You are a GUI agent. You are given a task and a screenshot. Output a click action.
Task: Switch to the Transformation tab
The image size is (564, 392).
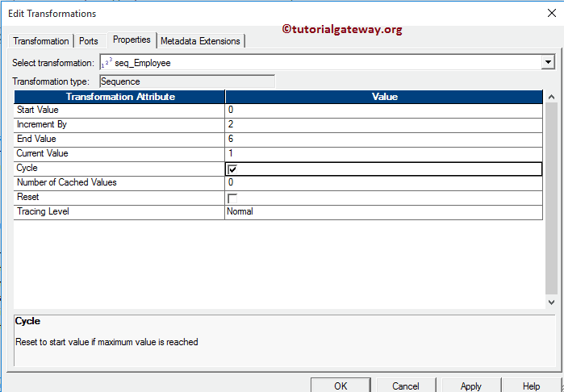click(x=41, y=41)
